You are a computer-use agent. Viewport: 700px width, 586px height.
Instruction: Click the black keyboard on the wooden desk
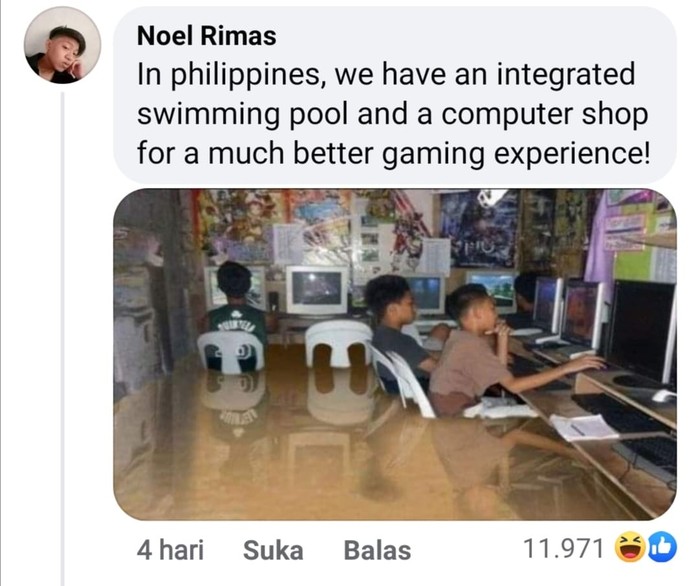(x=619, y=413)
